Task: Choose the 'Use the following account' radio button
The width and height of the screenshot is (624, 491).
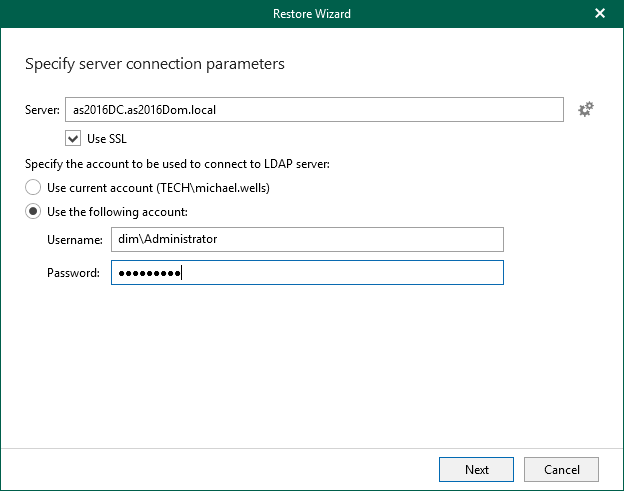Action: click(34, 212)
